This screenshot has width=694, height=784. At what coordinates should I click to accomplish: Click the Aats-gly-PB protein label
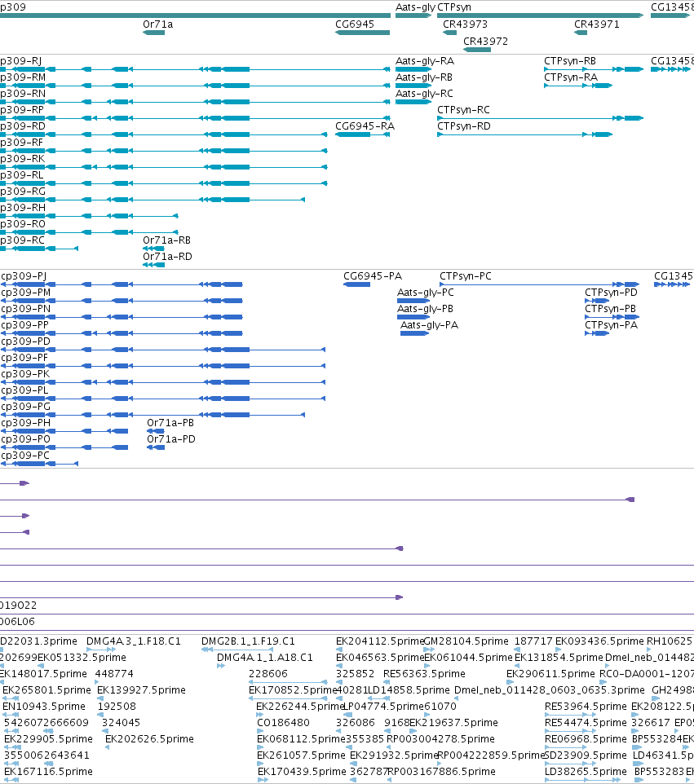pyautogui.click(x=426, y=309)
